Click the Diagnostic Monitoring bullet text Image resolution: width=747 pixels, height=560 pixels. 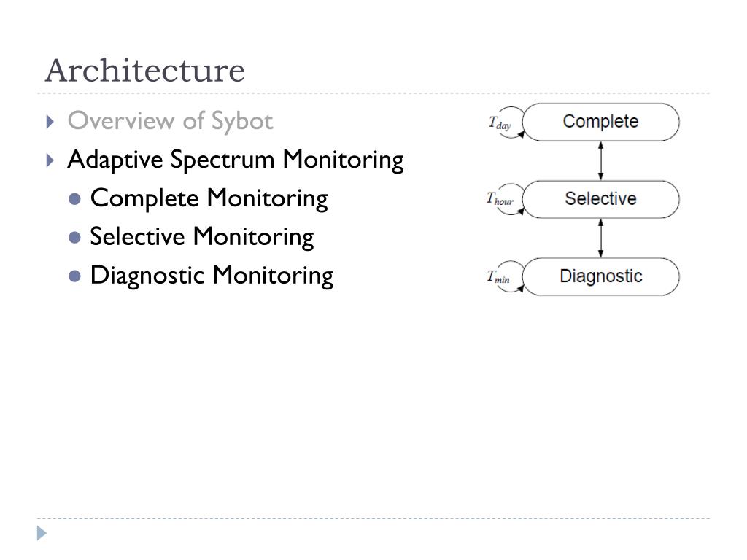click(212, 276)
